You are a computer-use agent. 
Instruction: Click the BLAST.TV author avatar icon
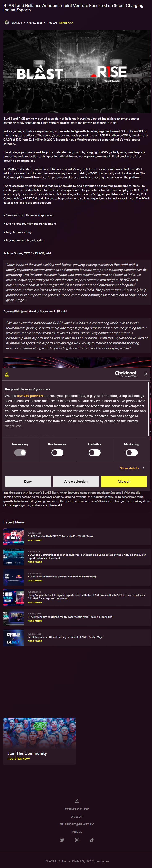pos(7,22)
